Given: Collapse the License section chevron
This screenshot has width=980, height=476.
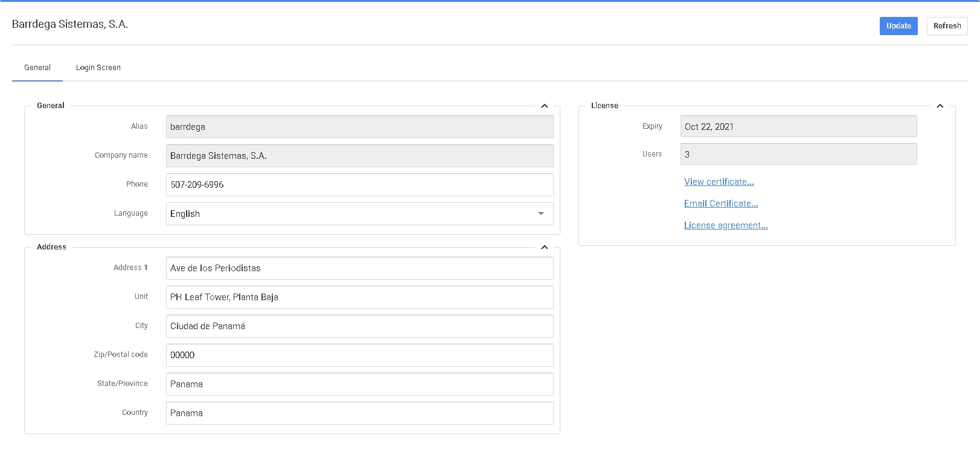Looking at the screenshot, I should coord(940,106).
